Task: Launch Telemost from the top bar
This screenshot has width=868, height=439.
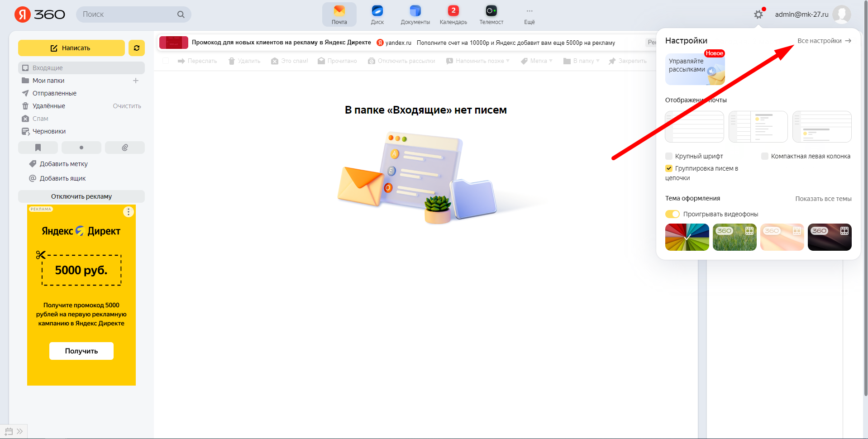Action: click(x=491, y=14)
